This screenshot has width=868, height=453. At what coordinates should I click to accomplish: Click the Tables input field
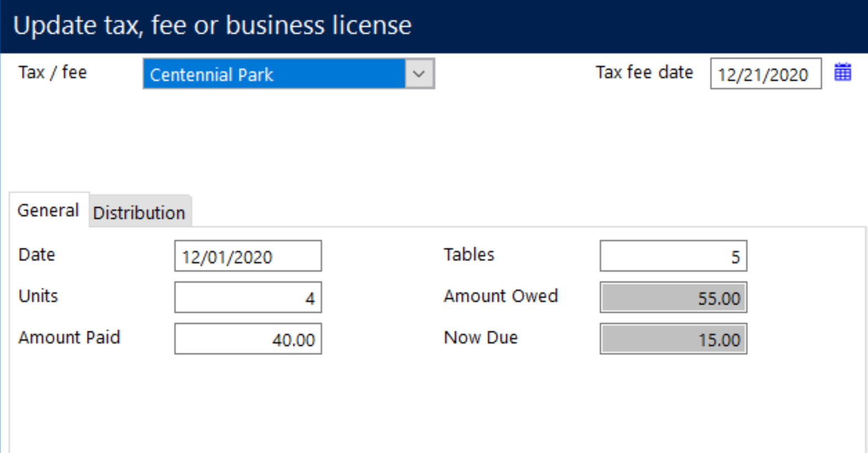point(673,256)
